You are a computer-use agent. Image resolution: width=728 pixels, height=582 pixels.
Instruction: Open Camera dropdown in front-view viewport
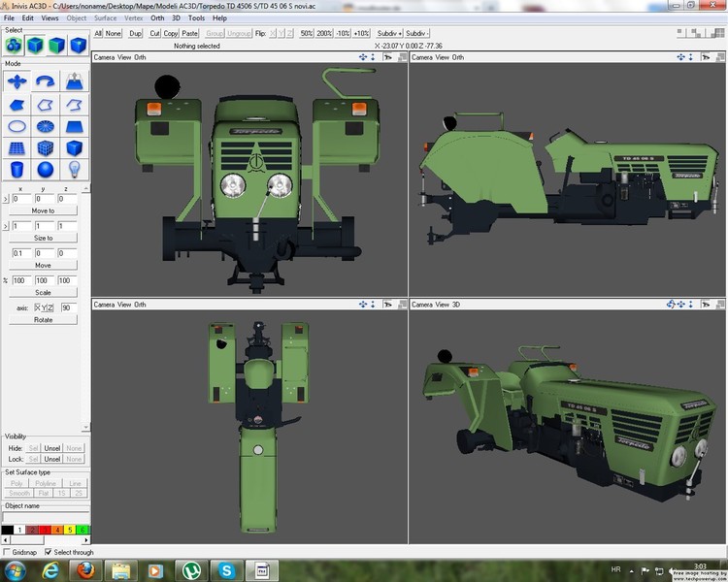pos(104,57)
